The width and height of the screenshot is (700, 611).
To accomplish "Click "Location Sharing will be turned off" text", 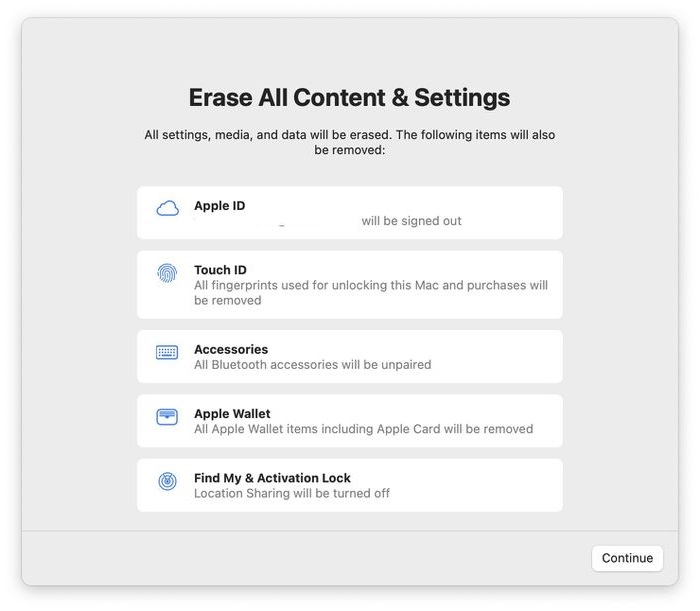I will (x=291, y=493).
